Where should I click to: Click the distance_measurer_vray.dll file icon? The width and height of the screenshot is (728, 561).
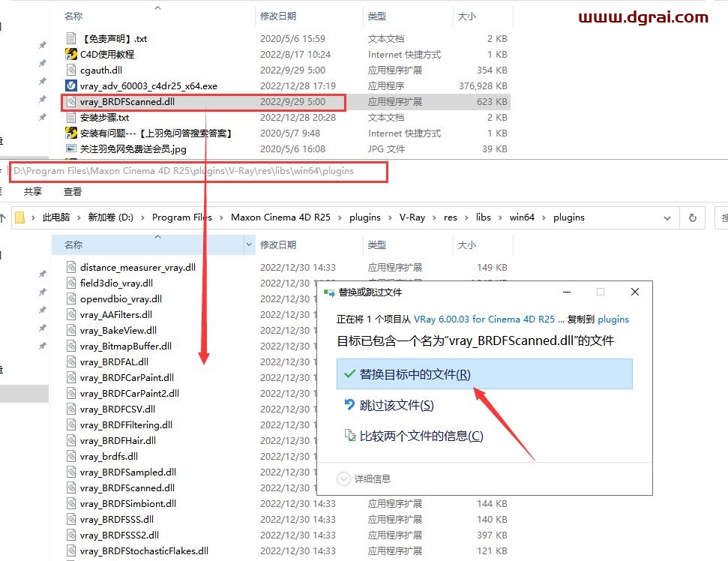[x=71, y=267]
